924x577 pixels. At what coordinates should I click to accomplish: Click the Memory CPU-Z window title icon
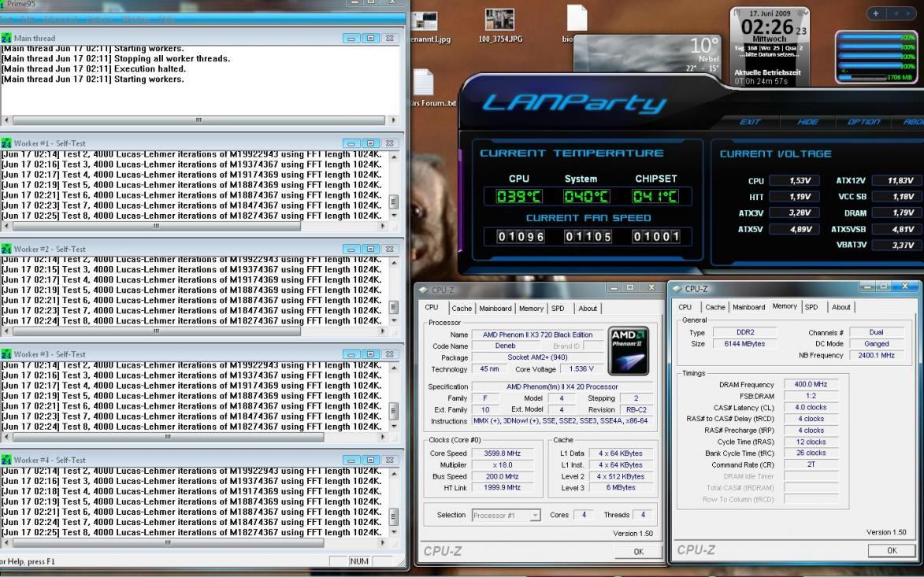point(677,288)
